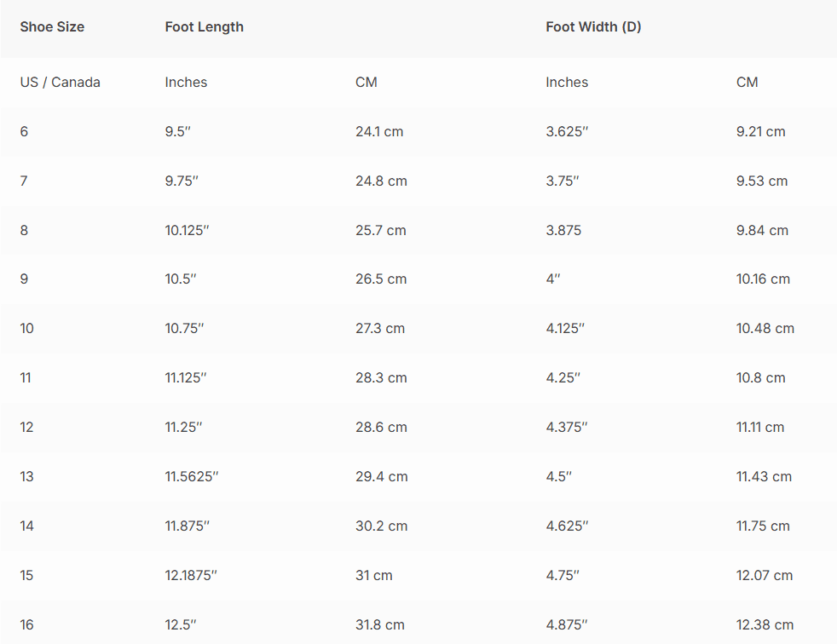Select the 29.4 cm length value
837x644 pixels.
click(x=381, y=476)
